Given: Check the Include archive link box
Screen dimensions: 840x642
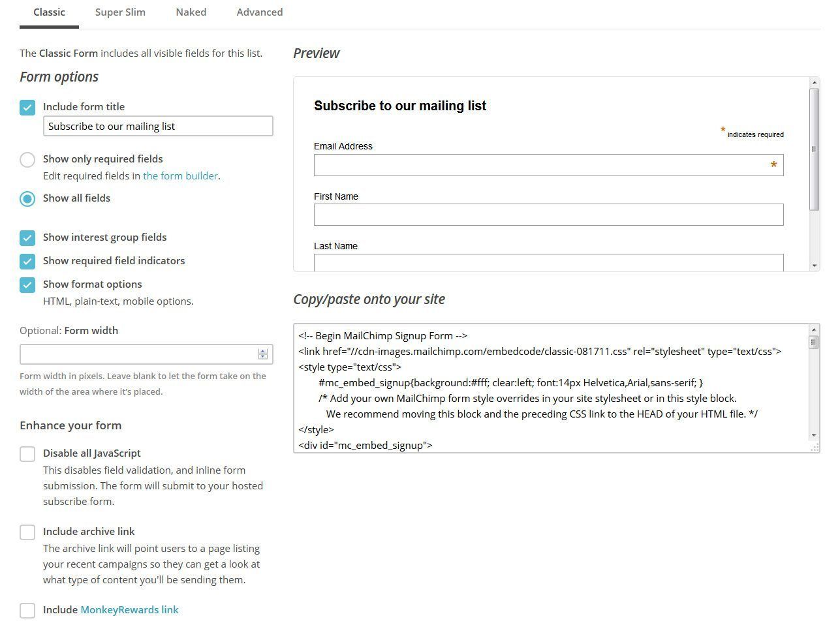Looking at the screenshot, I should coord(27,532).
